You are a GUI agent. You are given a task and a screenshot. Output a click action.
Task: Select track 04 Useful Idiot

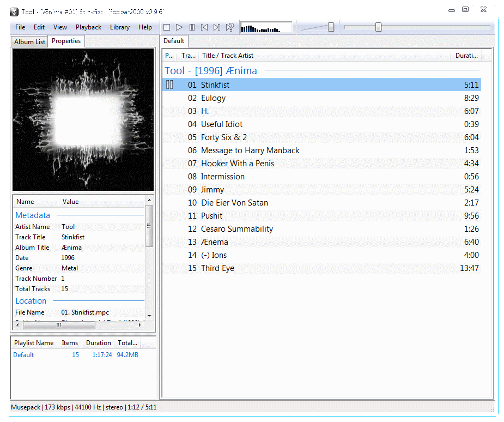(x=321, y=124)
